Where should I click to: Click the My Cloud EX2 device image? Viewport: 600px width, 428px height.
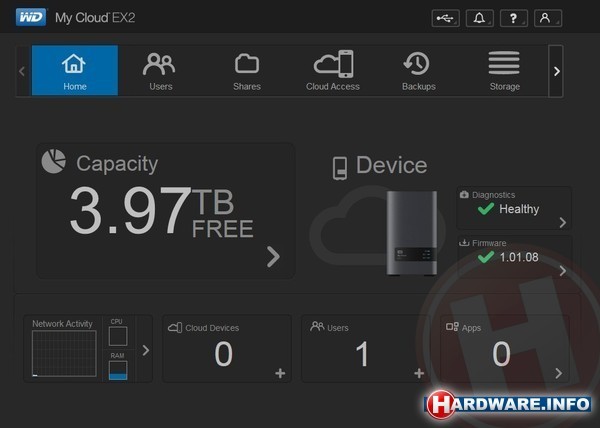[412, 233]
